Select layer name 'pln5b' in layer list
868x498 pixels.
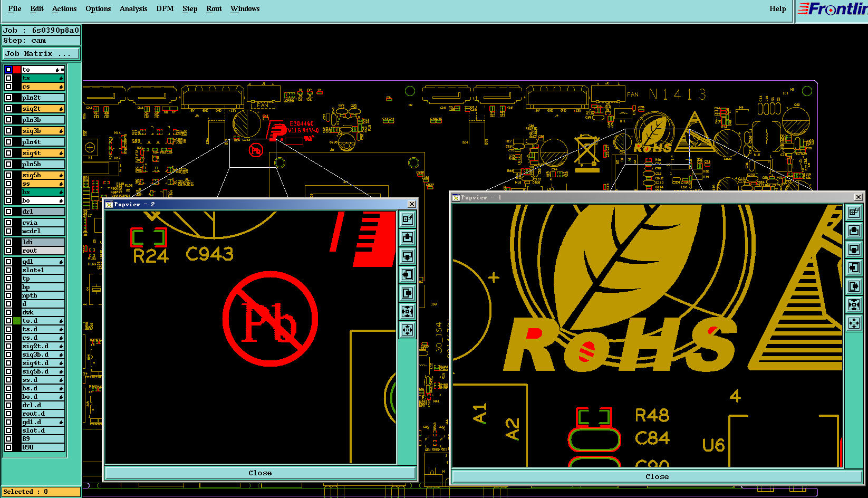coord(43,164)
